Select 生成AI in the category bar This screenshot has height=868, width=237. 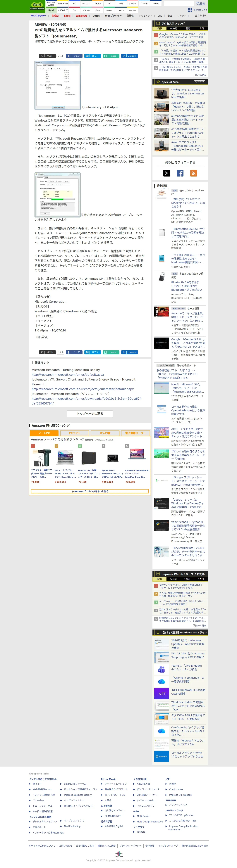pyautogui.click(x=55, y=16)
